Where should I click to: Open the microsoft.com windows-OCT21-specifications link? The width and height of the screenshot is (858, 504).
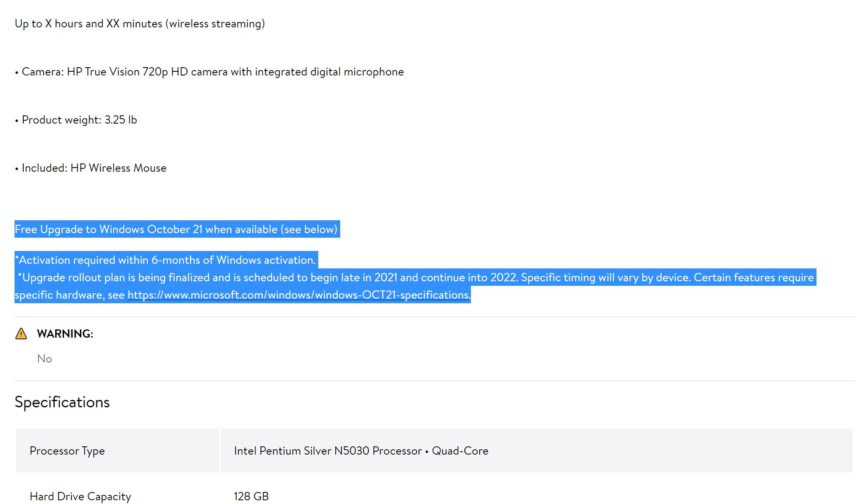pos(299,295)
